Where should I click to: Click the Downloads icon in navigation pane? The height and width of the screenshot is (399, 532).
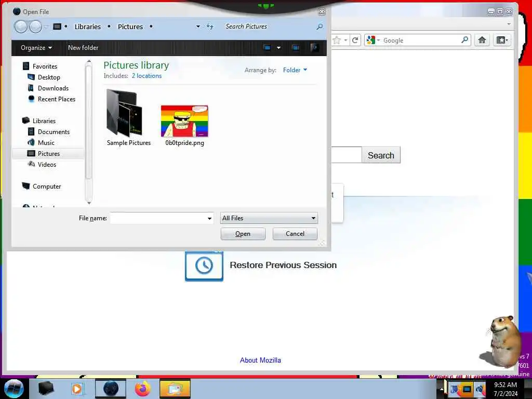(31, 88)
